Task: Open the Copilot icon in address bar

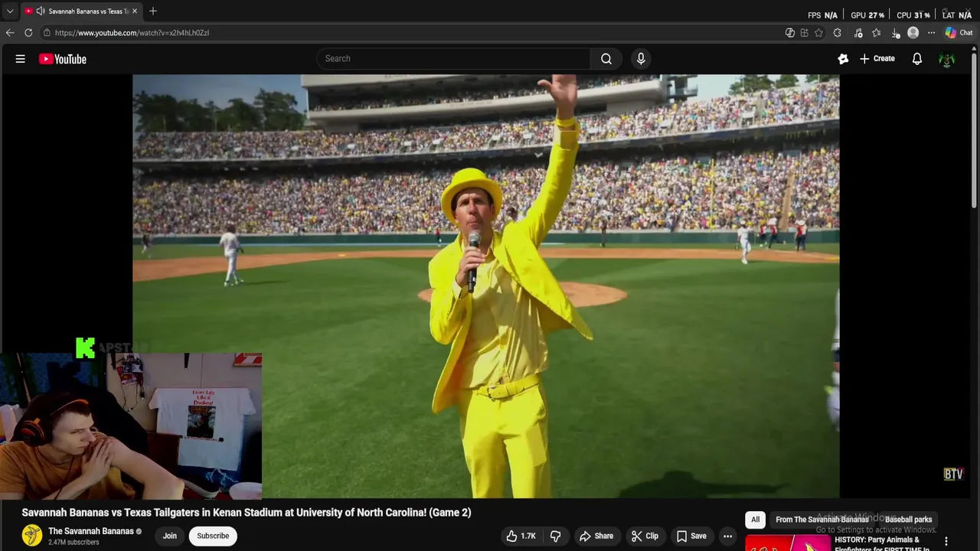Action: coord(790,33)
